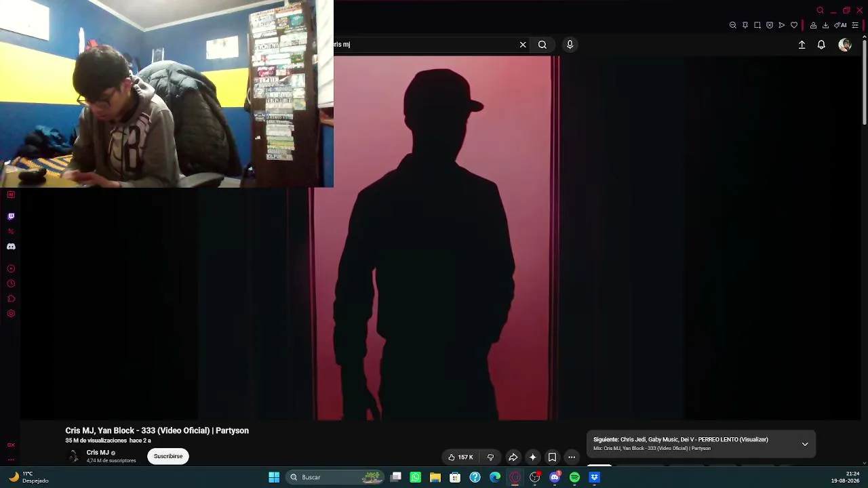Expand the Siguiente playlist panel chevron
Viewport: 868px width, 488px height.
[x=805, y=445]
